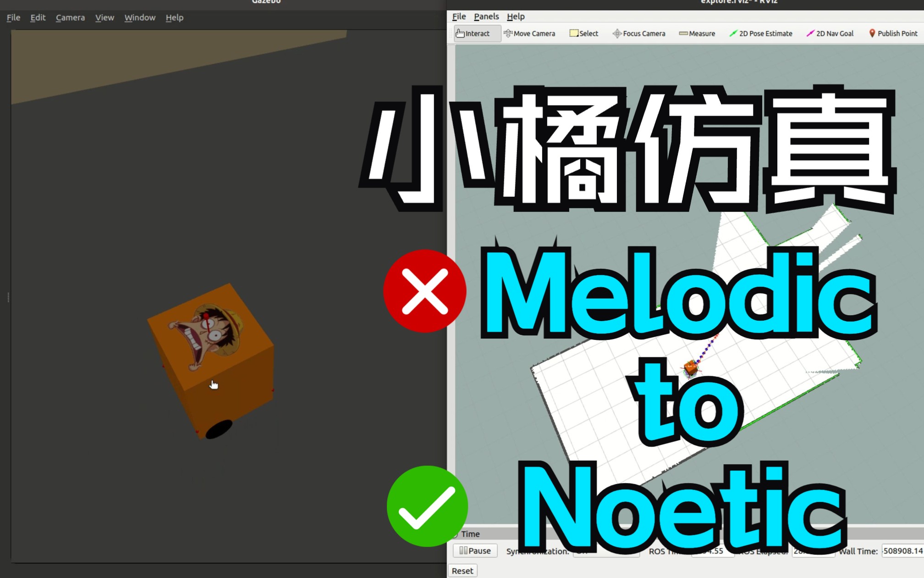Open the Camera menu in Gazebo
Viewport: 924px width, 578px height.
[x=70, y=17]
